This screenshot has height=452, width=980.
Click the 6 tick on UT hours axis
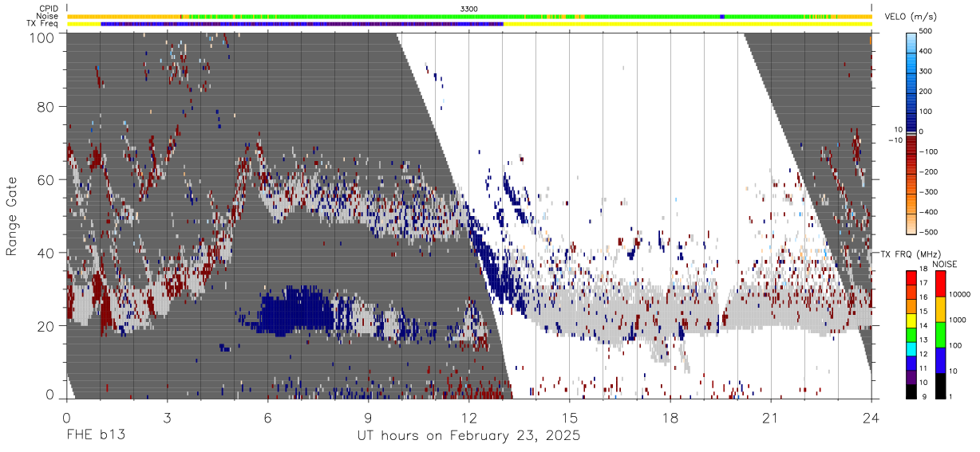(x=267, y=417)
